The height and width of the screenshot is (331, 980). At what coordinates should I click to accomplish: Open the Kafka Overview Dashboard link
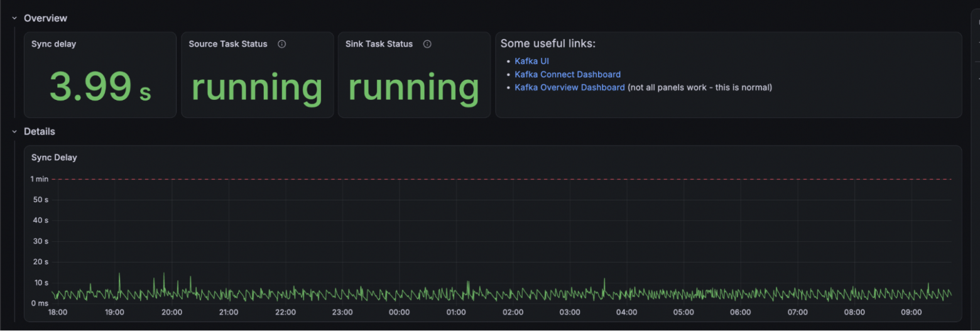(x=570, y=87)
